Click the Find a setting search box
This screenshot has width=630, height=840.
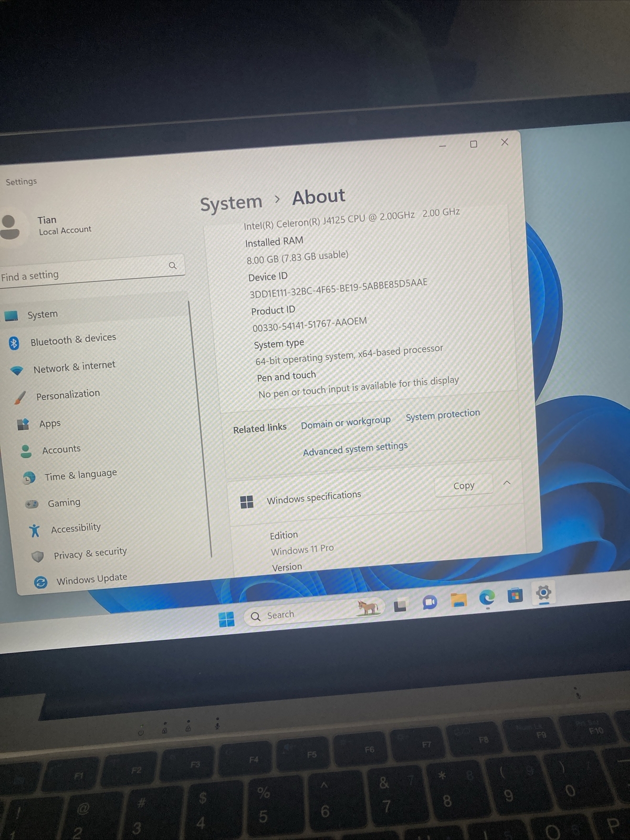click(92, 270)
